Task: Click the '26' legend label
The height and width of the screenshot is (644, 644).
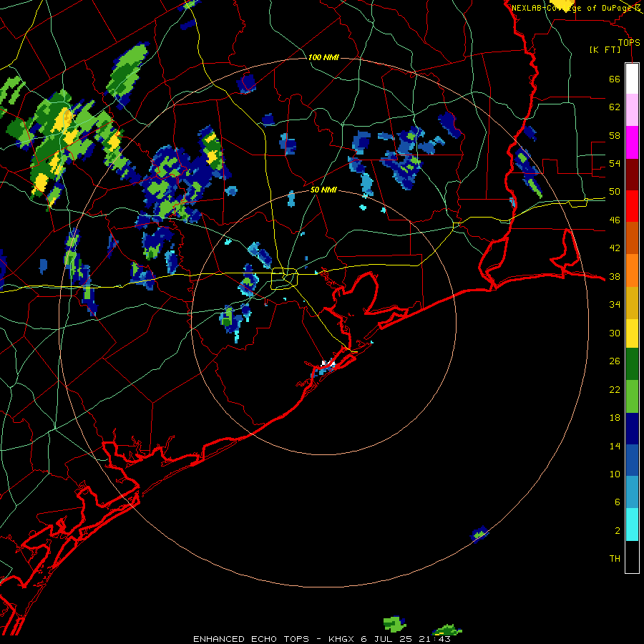Action: (x=615, y=361)
